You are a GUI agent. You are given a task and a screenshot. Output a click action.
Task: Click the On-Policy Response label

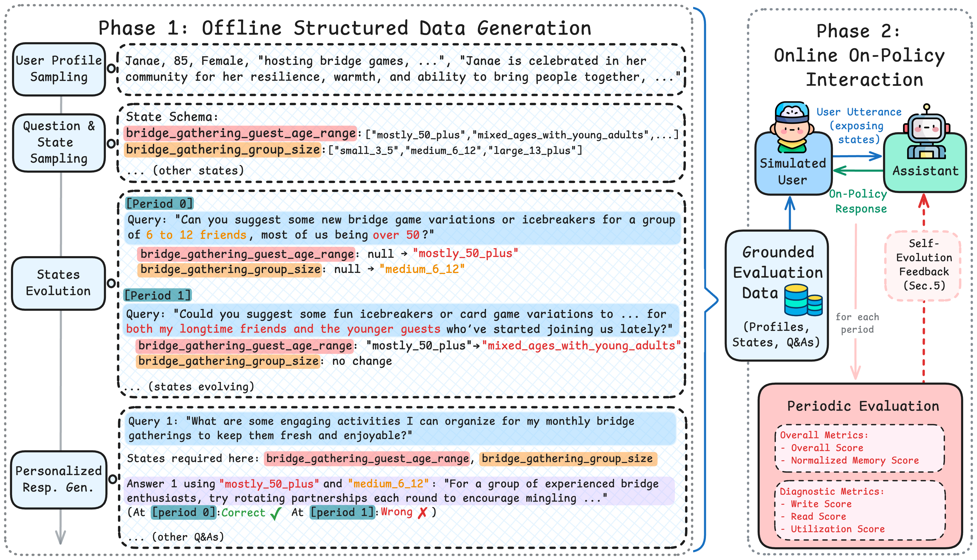858,201
